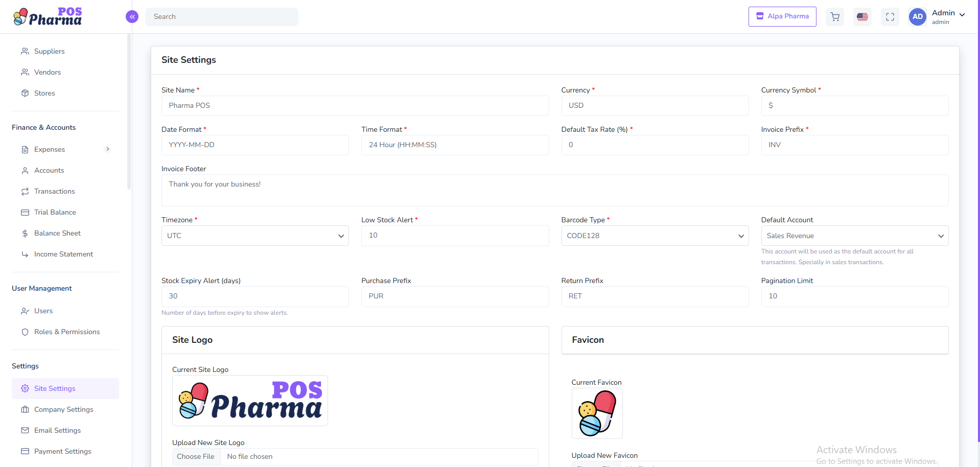
Task: Navigate to Balance Sheet
Action: [57, 233]
